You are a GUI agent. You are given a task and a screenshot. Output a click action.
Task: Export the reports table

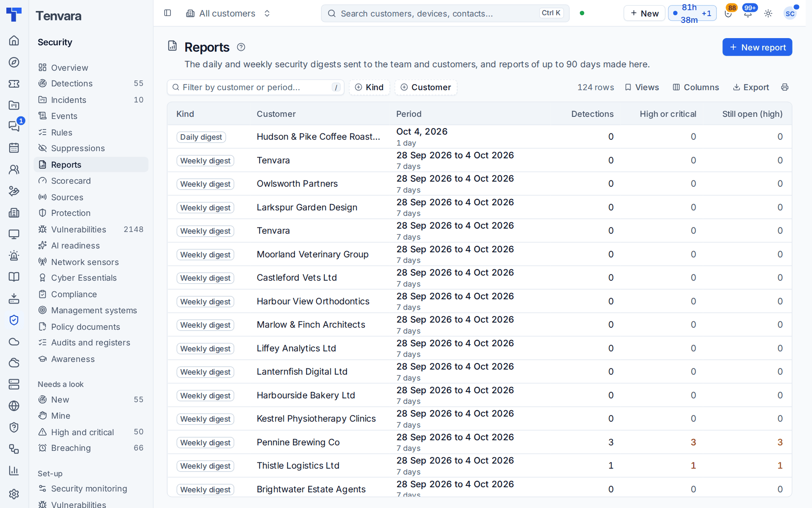[751, 87]
